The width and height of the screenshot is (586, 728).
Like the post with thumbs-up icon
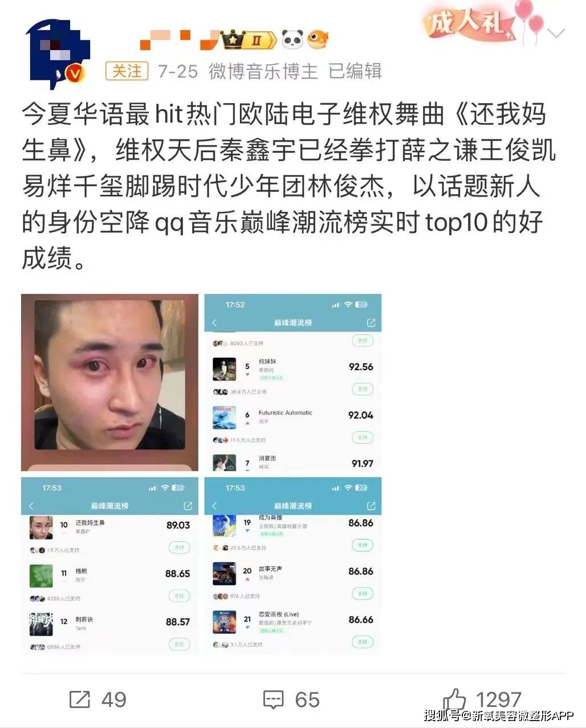pyautogui.click(x=454, y=699)
